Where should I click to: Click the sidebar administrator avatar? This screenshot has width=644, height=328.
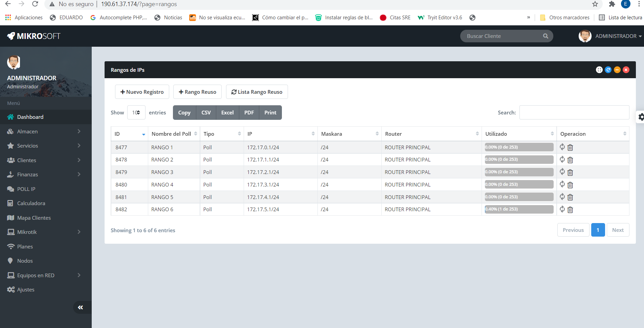point(14,62)
